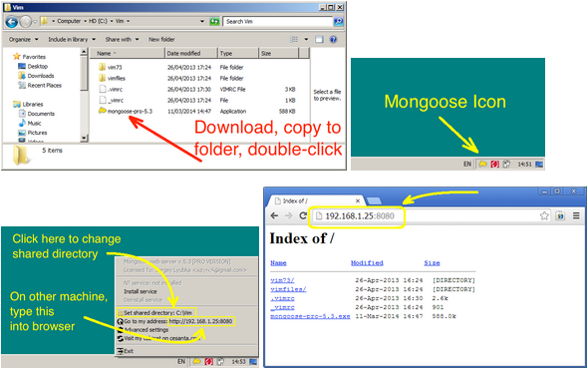The width and height of the screenshot is (588, 369).
Task: Click the browser Forward arrow
Action: [288, 215]
